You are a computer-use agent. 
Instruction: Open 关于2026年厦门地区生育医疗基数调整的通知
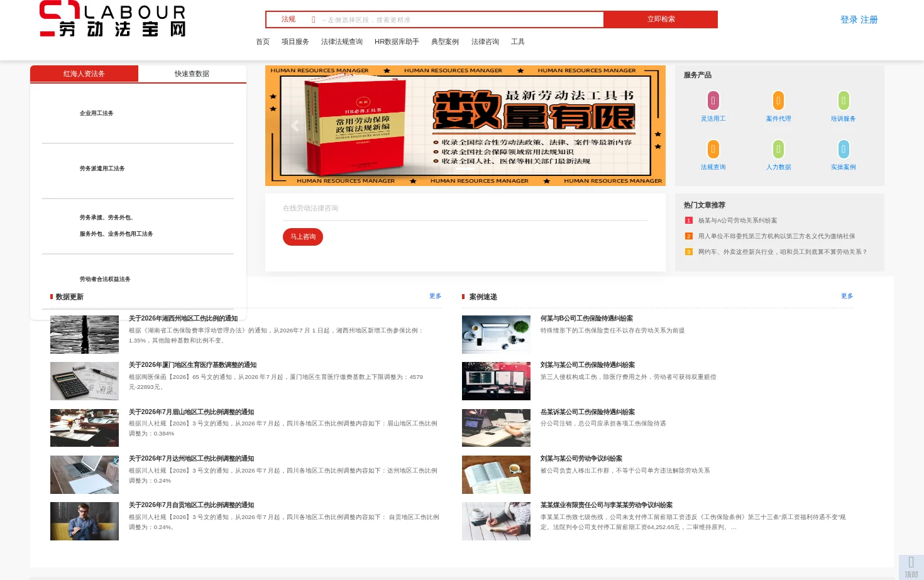[193, 365]
